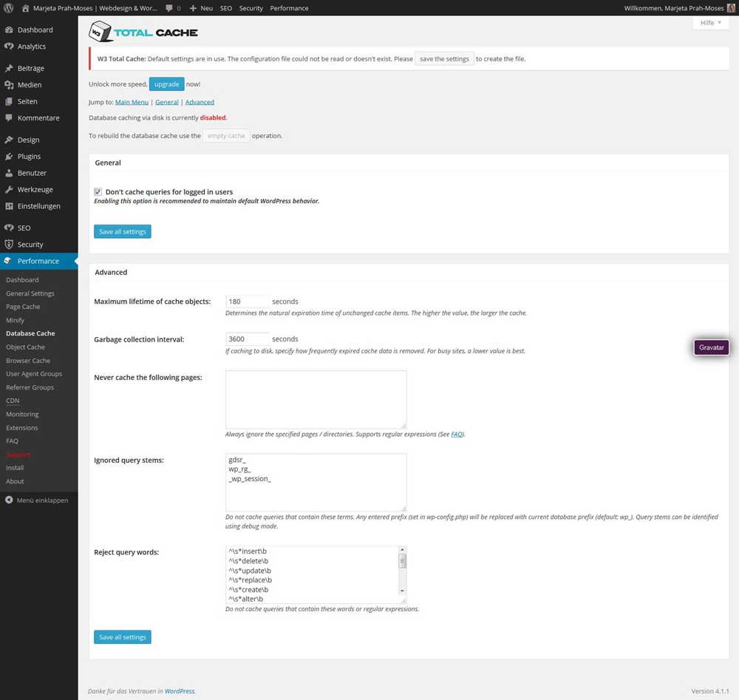
Task: Open the WordPress link in the footer
Action: [x=180, y=691]
